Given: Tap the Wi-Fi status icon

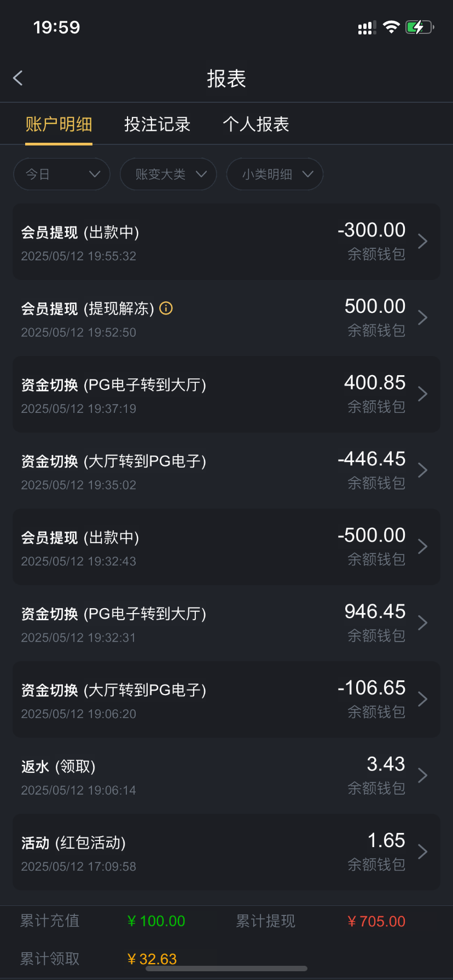Looking at the screenshot, I should [x=391, y=27].
